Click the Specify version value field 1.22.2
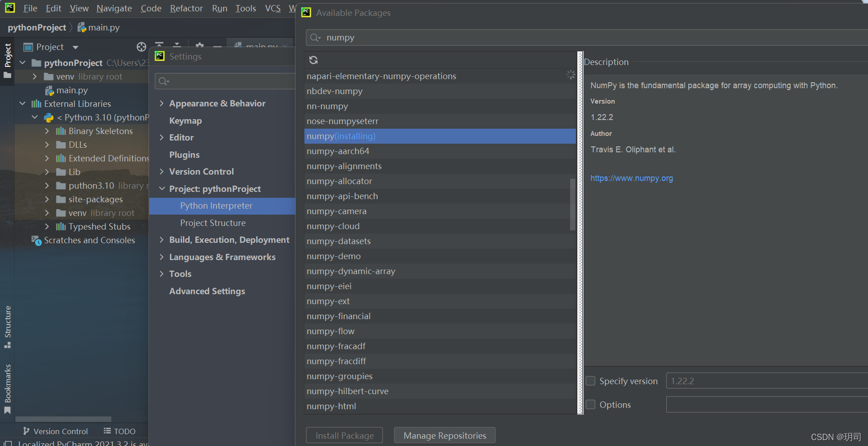 (x=767, y=381)
